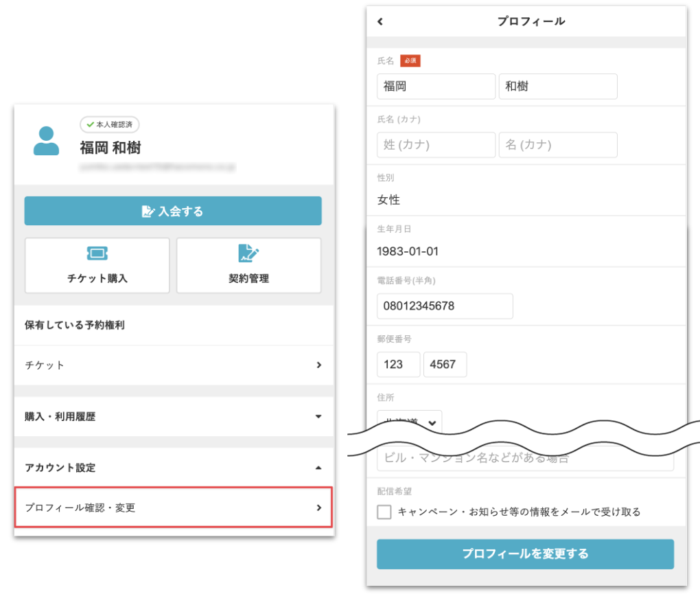The height and width of the screenshot is (603, 700).
Task: Click the user avatar icon
Action: point(46,141)
